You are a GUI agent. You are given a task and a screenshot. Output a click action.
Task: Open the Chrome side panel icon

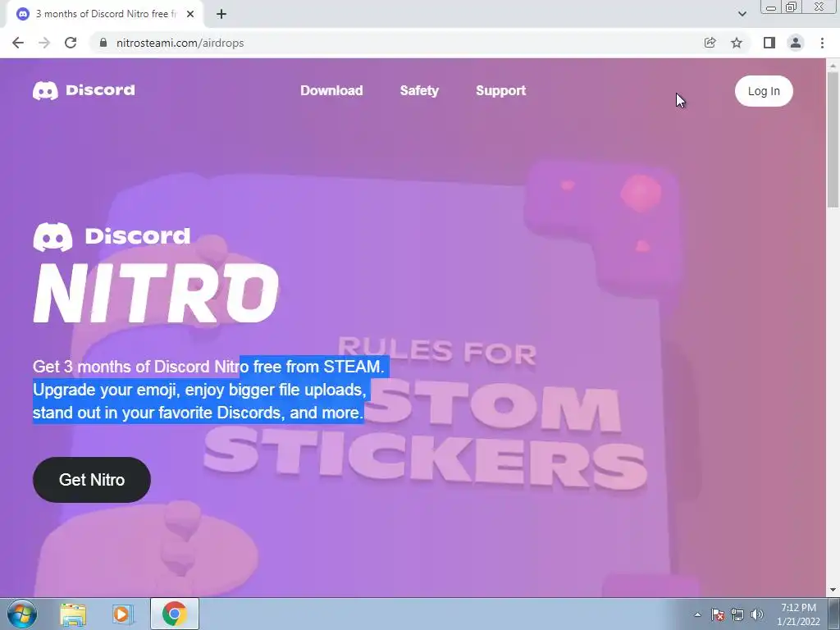click(769, 43)
